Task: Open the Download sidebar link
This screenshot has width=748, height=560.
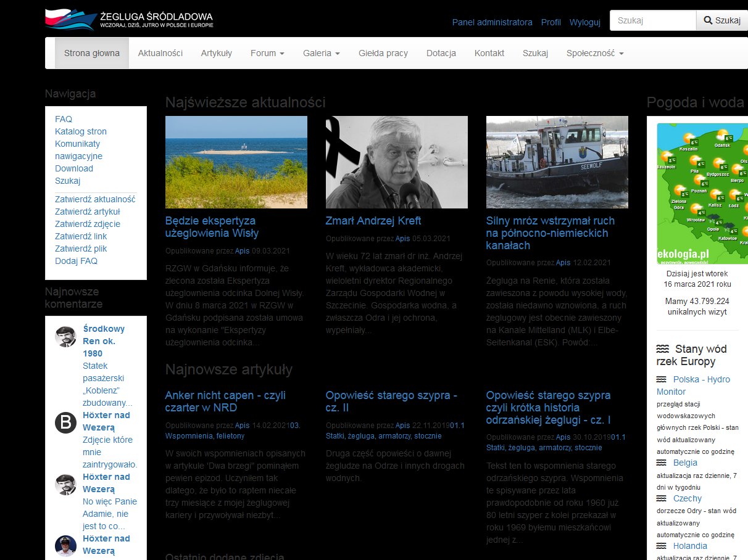Action: (x=74, y=168)
